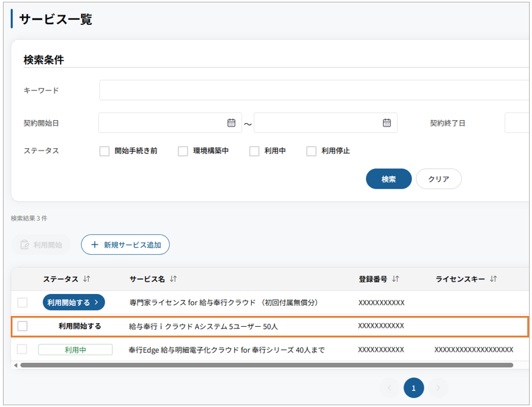The width and height of the screenshot is (532, 407).
Task: Click the 検索条件 section heading
Action: click(x=44, y=60)
